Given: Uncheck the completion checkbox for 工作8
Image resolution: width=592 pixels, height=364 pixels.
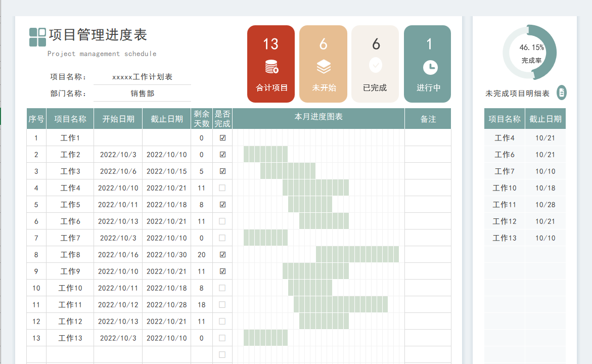Looking at the screenshot, I should tap(222, 254).
